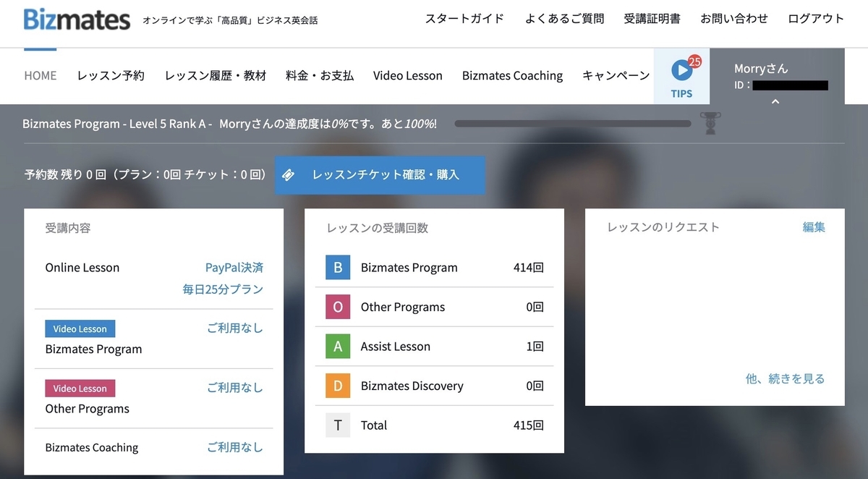Click the blue Video Lesson badge

pyautogui.click(x=80, y=328)
